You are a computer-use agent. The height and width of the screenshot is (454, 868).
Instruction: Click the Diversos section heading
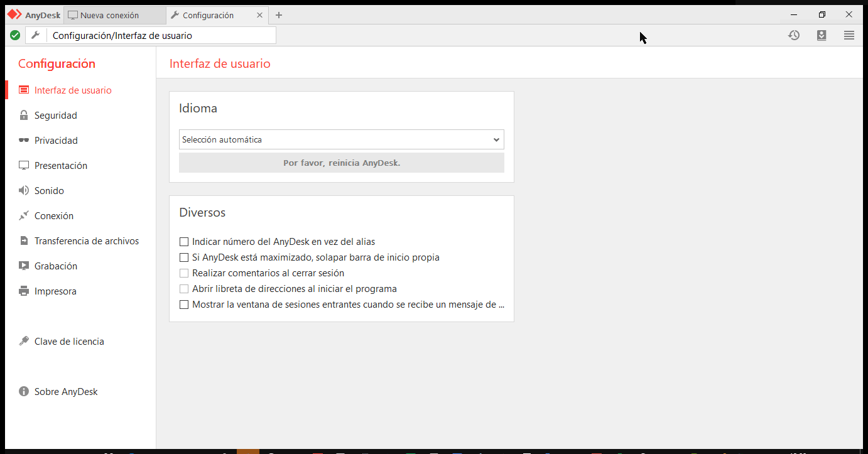[x=202, y=212]
